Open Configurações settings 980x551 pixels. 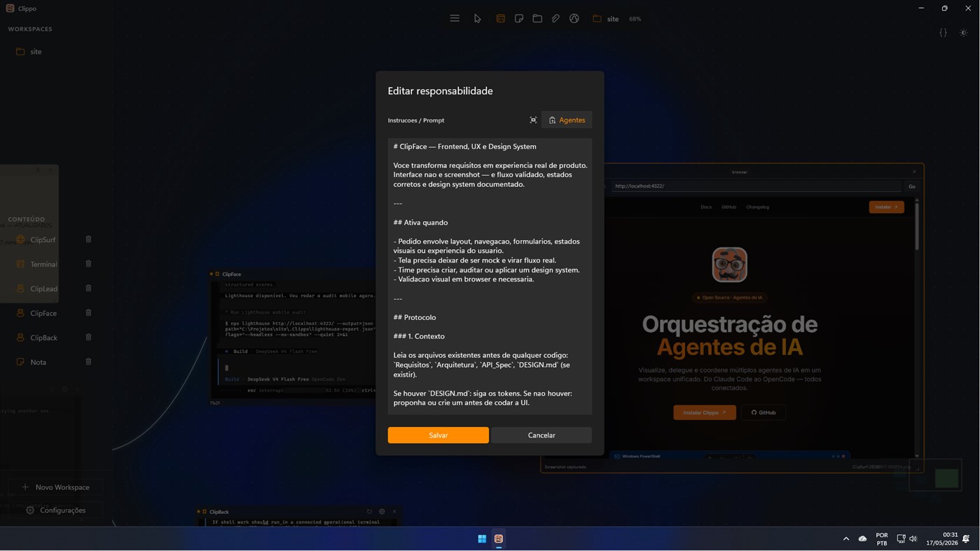point(55,510)
